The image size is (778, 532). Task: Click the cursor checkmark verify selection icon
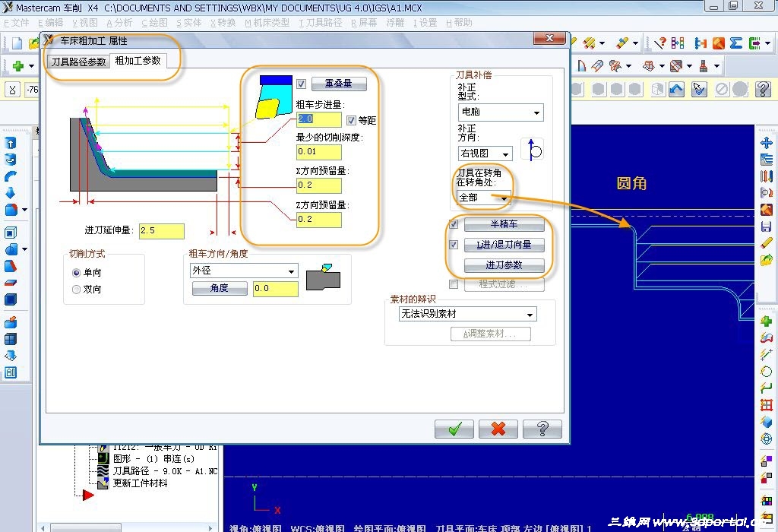pos(699,90)
